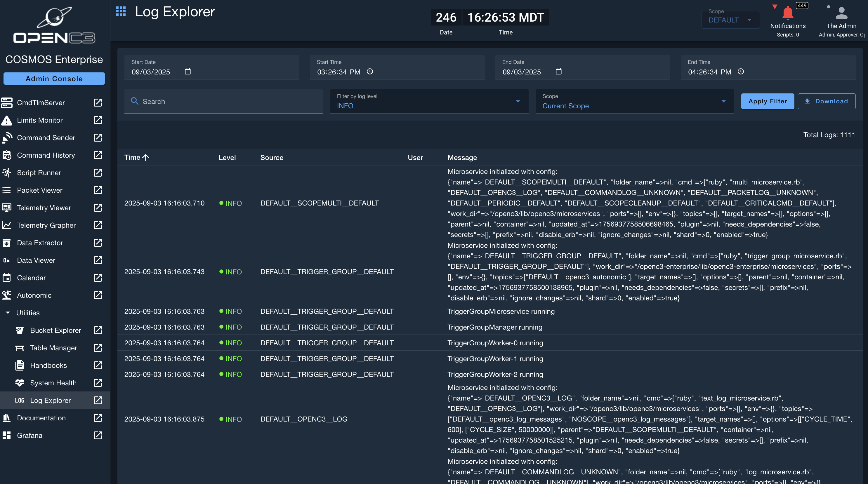Open System Health in new tab icon

[x=98, y=383]
